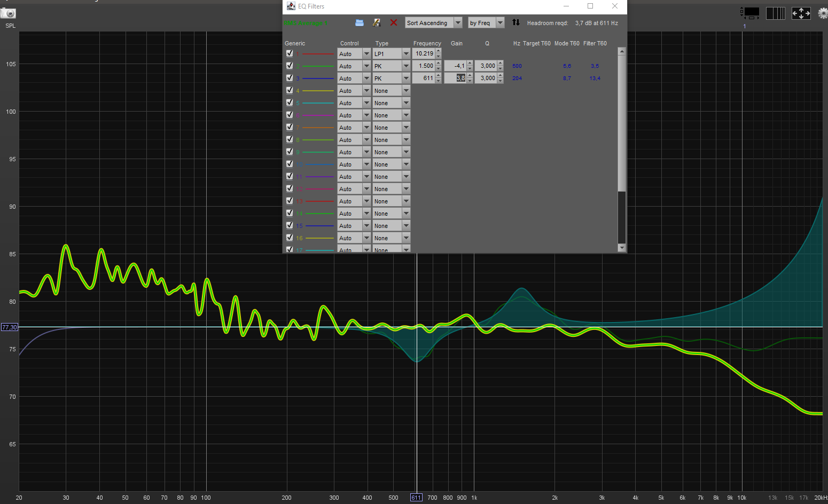Open filter 1 Type dropdown showing LP1
Screen dimensions: 828x504
(x=391, y=53)
